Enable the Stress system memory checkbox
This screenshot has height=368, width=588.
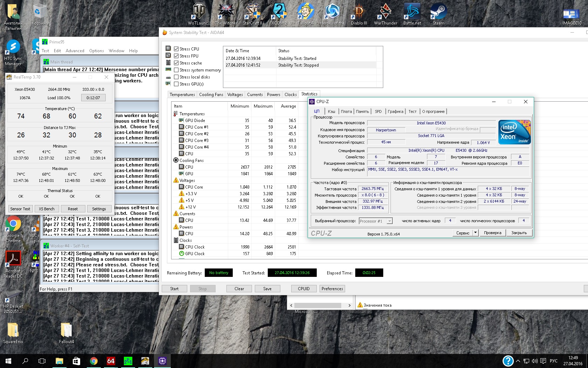point(176,70)
